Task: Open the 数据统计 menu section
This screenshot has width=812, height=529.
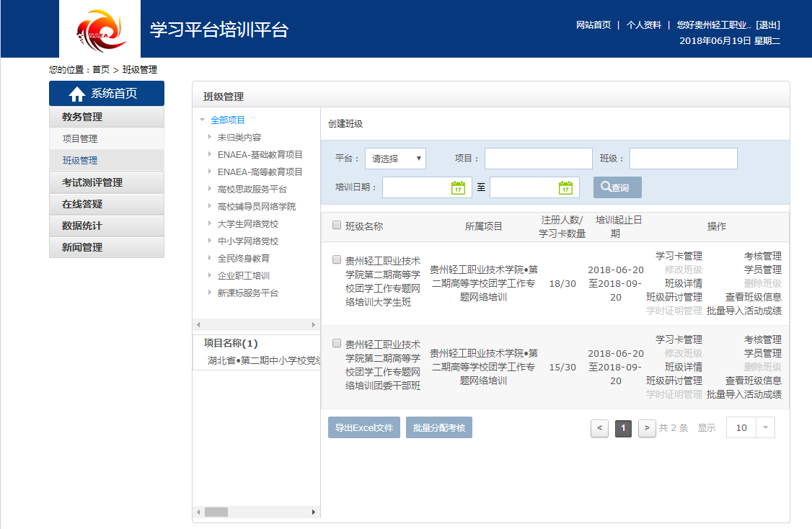Action: (x=107, y=226)
